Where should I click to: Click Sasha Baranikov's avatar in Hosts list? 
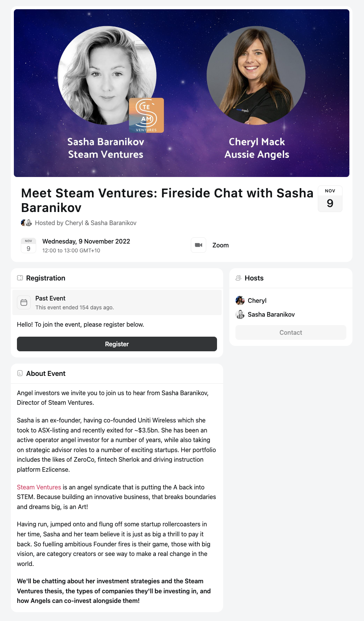click(x=240, y=314)
